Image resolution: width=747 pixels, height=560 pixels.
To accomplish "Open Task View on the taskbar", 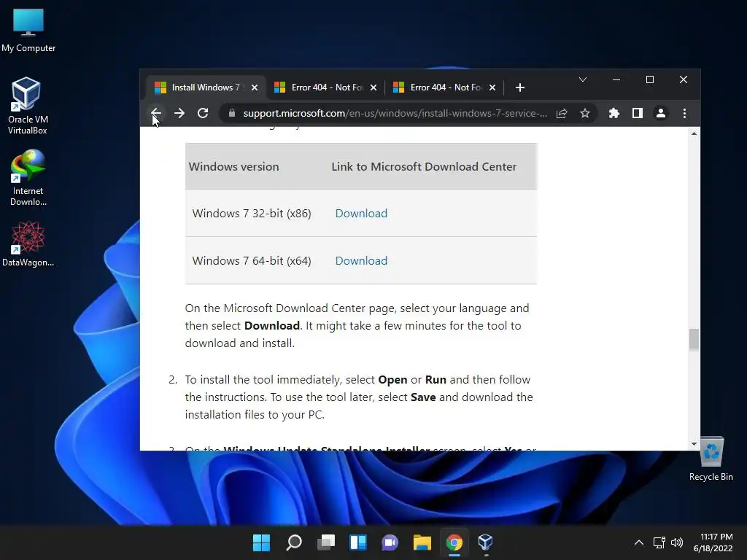I will click(x=326, y=542).
